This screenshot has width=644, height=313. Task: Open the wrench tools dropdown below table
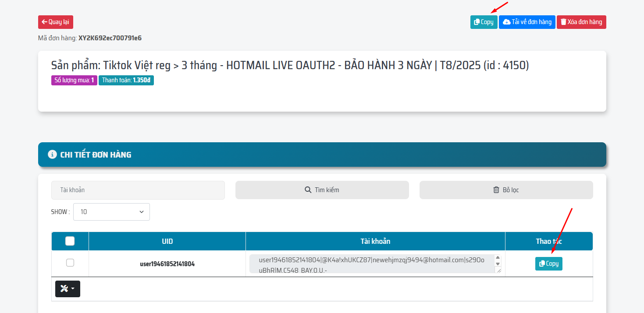coord(68,289)
